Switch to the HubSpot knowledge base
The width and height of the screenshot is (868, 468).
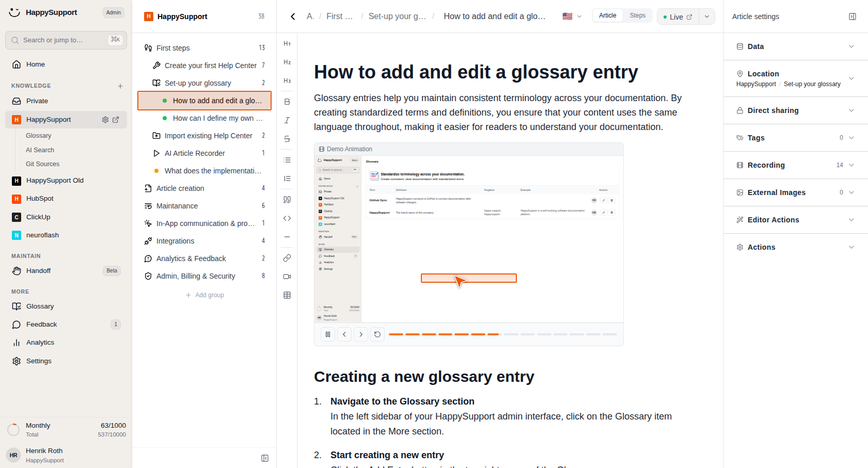(66, 199)
